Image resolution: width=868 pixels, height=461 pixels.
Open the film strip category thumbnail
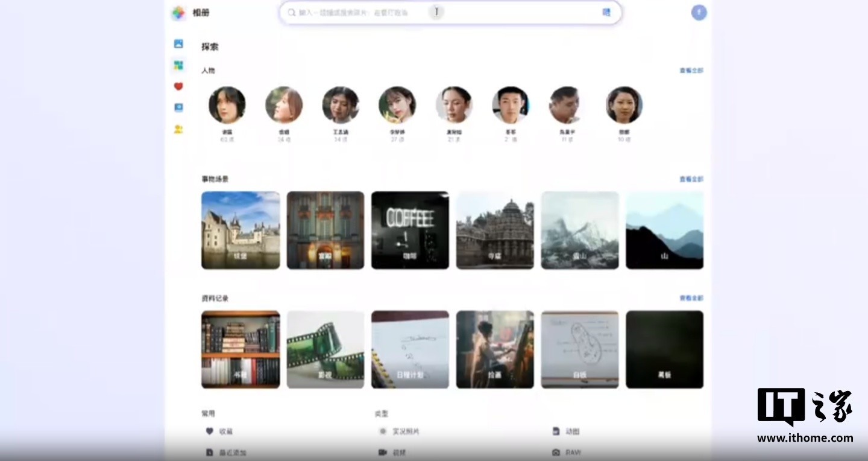[325, 349]
